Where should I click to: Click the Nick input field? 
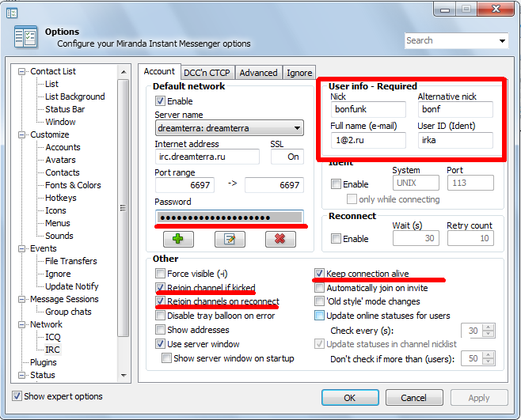(368, 110)
